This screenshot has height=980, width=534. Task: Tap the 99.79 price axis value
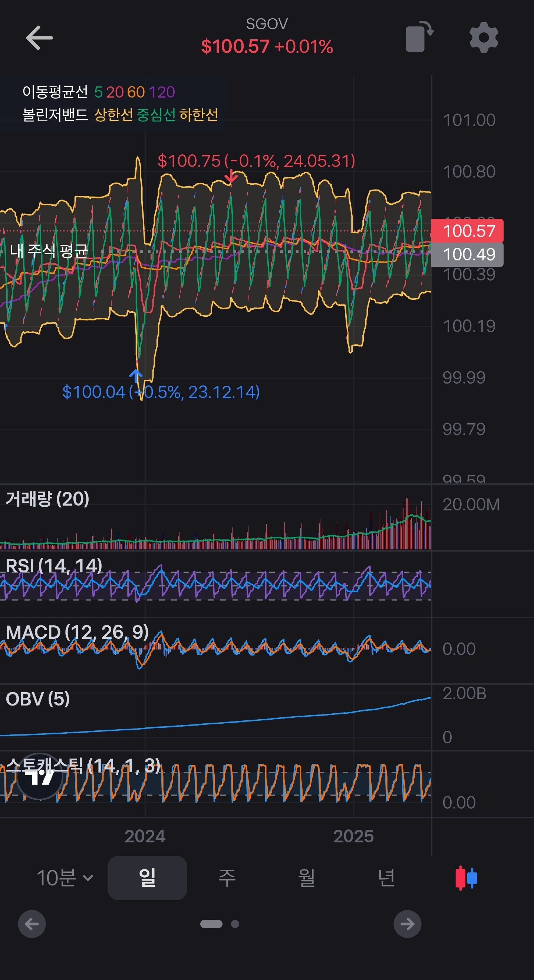coord(464,429)
